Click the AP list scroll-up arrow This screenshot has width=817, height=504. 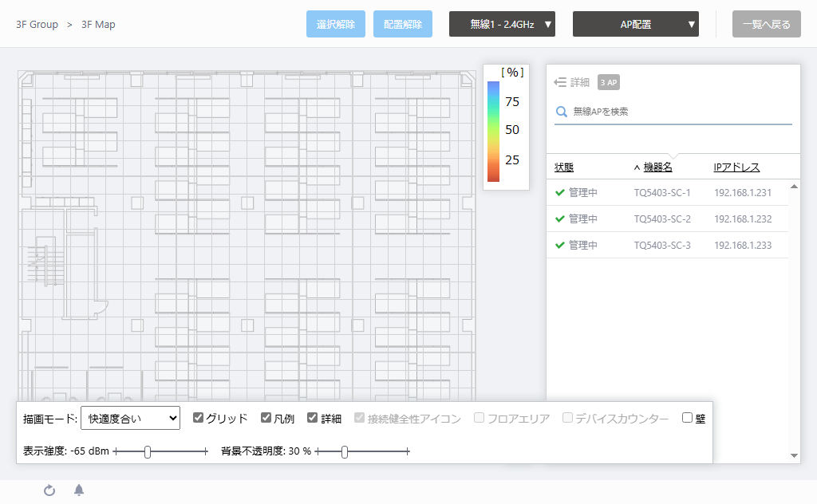pos(794,187)
